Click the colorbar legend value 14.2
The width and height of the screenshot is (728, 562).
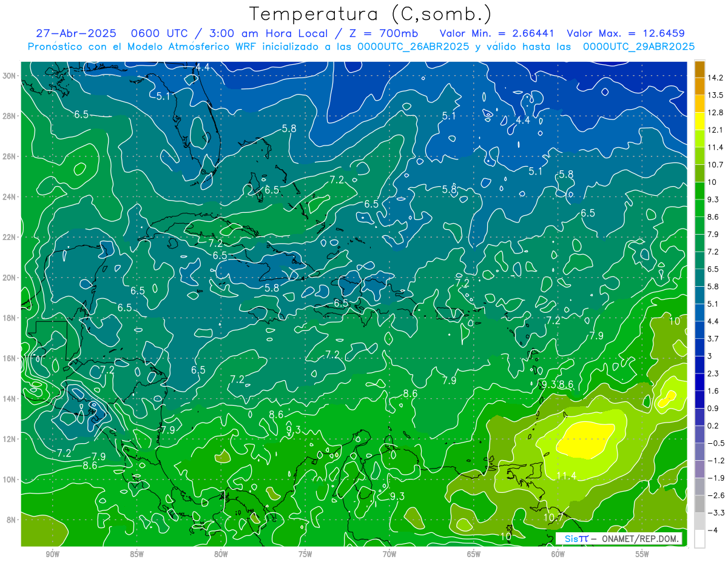pos(716,78)
